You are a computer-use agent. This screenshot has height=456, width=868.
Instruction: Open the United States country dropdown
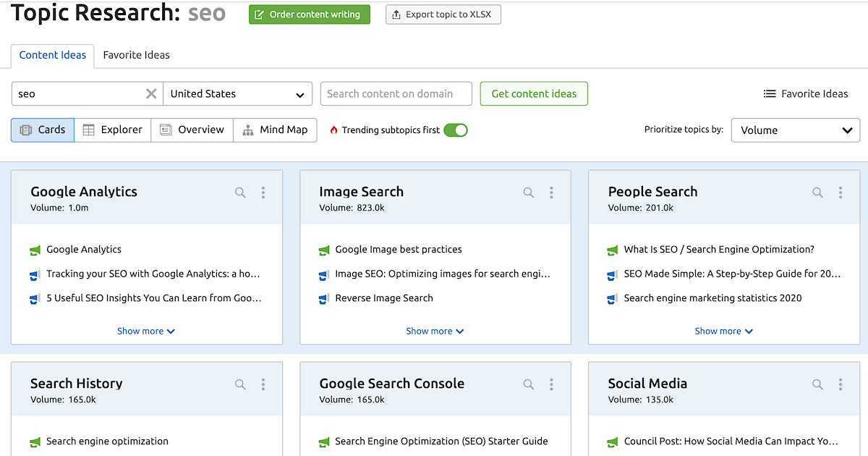238,93
